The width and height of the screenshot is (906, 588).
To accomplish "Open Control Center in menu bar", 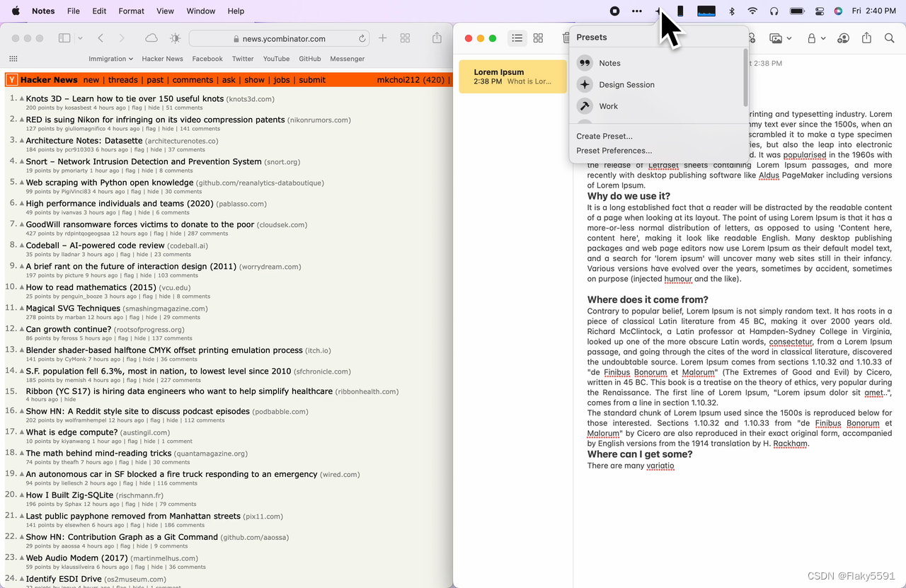I will [820, 11].
